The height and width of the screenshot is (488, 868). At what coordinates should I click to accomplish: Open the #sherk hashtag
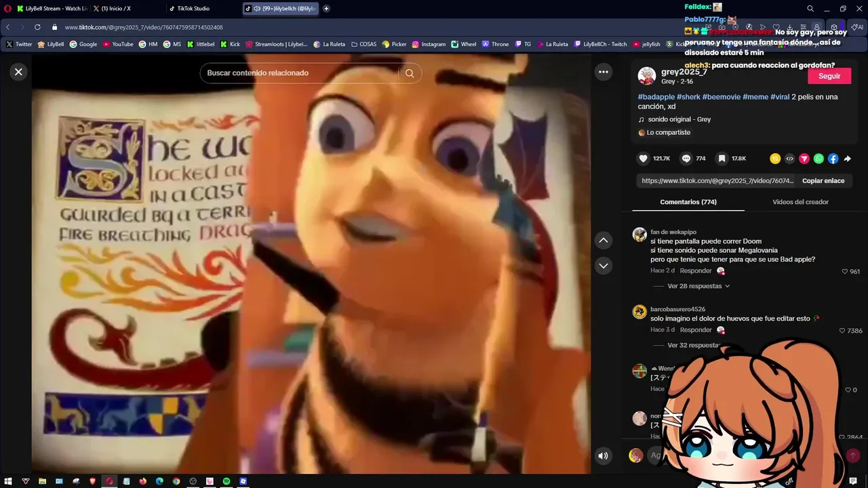(x=688, y=97)
